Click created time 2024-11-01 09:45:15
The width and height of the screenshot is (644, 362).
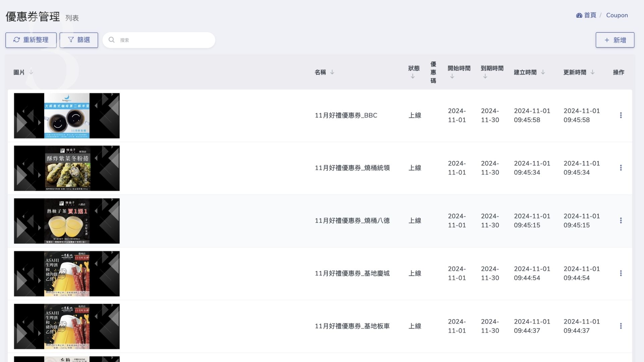point(532,221)
